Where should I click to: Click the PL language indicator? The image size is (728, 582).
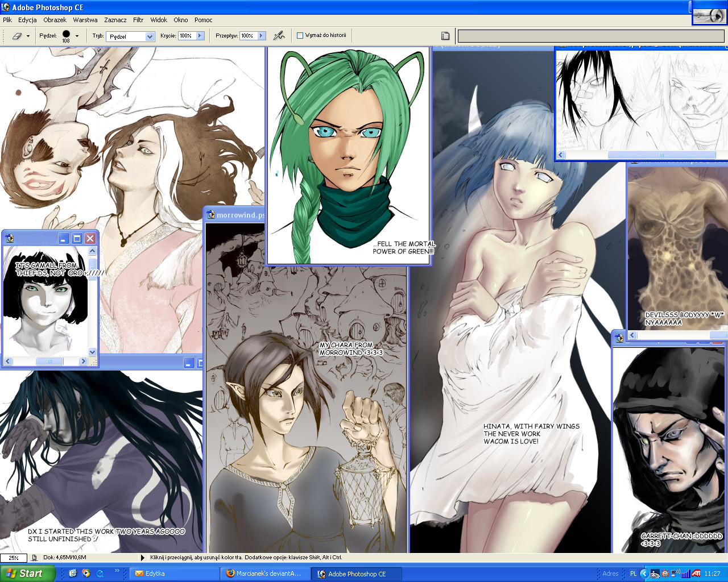pyautogui.click(x=633, y=573)
